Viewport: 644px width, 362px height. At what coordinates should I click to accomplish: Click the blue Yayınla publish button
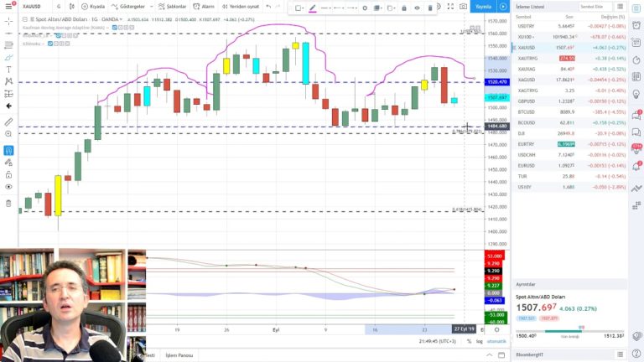484,7
